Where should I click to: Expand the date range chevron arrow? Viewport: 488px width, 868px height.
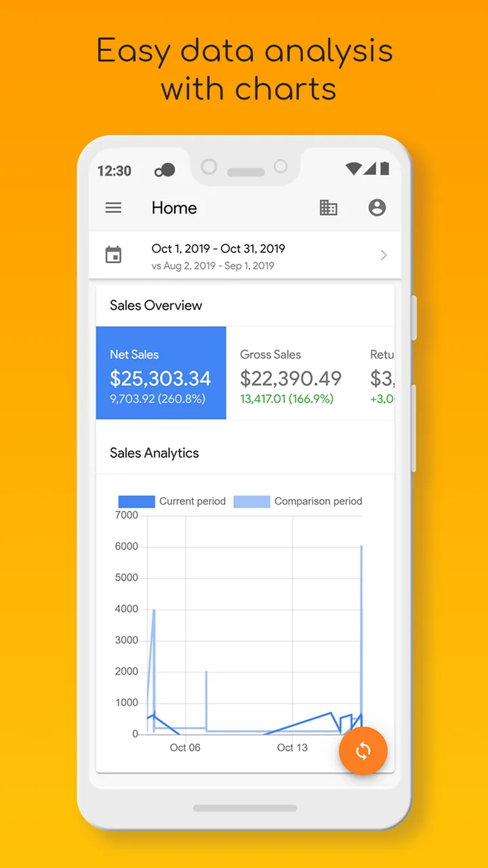[x=384, y=255]
